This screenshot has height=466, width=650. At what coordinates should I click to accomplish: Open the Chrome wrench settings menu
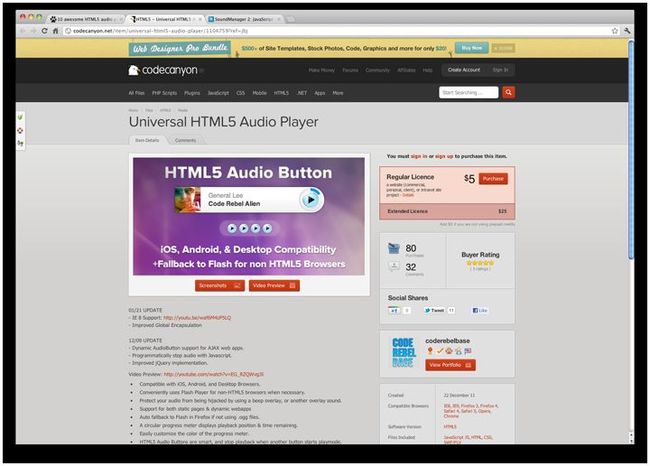(x=627, y=31)
